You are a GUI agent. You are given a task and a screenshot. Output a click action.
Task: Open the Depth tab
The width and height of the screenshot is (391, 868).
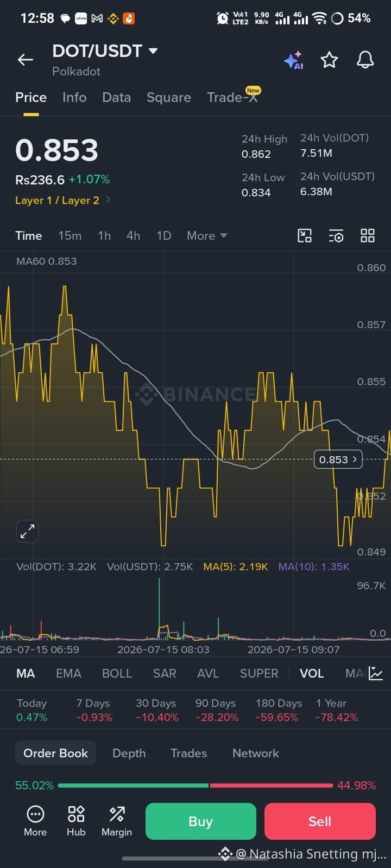point(129,753)
